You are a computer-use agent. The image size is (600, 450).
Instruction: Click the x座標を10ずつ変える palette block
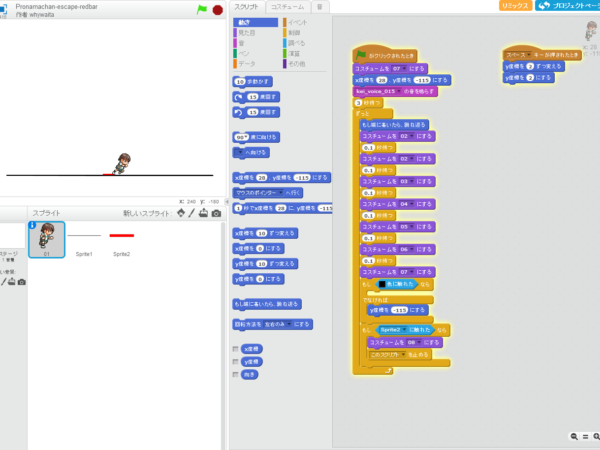pyautogui.click(x=265, y=233)
